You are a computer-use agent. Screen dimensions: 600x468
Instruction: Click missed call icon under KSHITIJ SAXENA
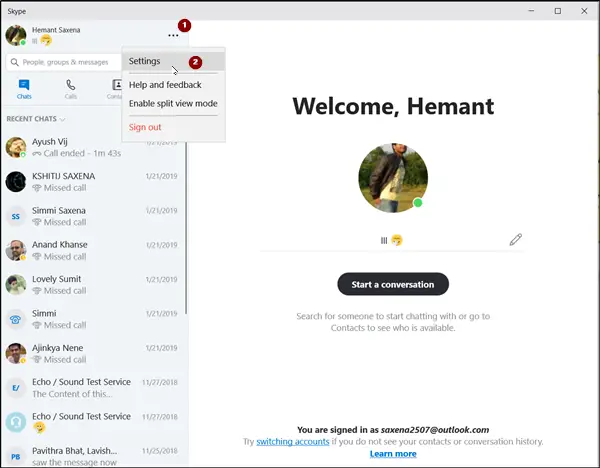click(x=37, y=188)
